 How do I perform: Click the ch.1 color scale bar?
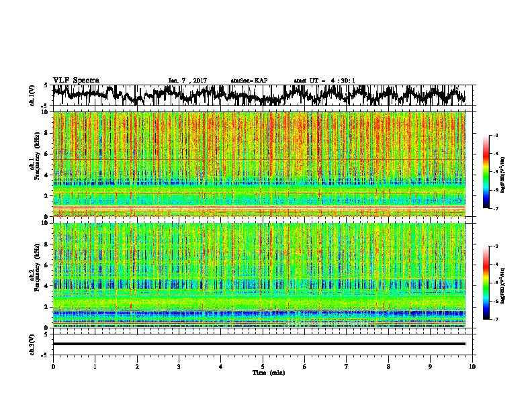(486, 172)
